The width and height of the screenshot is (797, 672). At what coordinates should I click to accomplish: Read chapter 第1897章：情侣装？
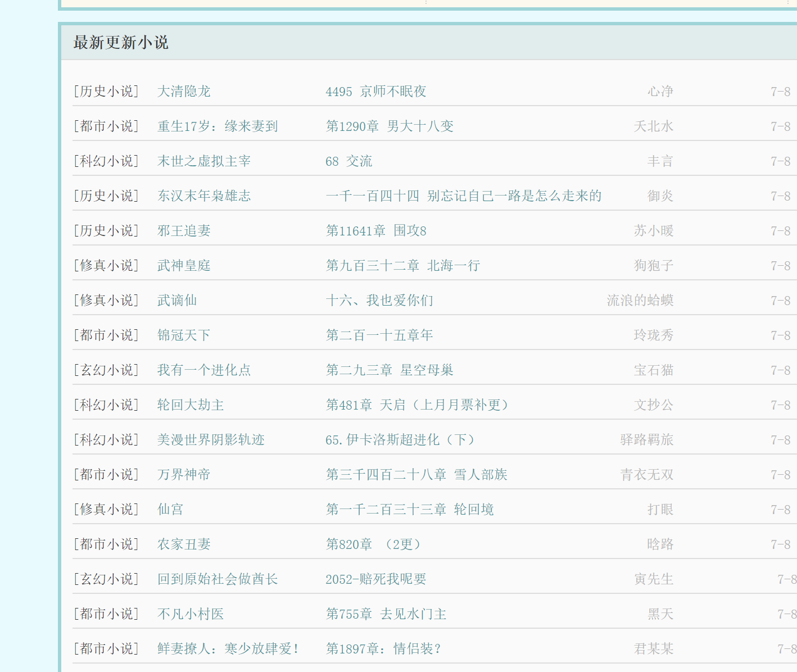click(x=383, y=649)
